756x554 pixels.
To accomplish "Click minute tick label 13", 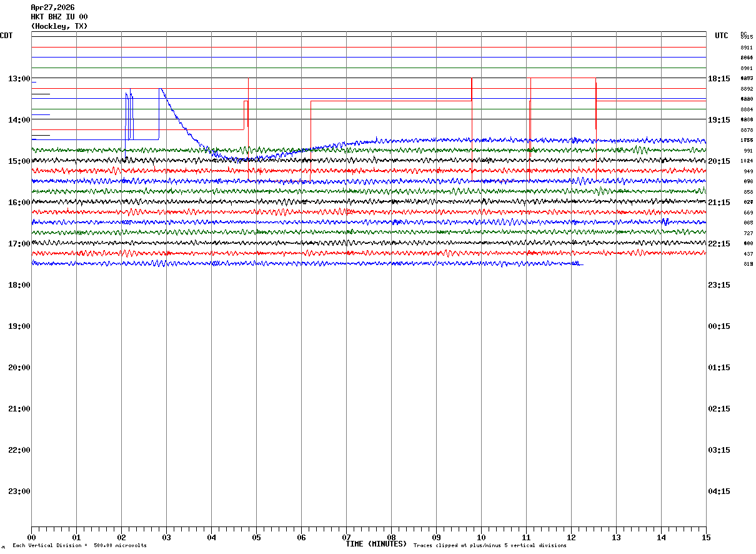I will click(x=616, y=538).
